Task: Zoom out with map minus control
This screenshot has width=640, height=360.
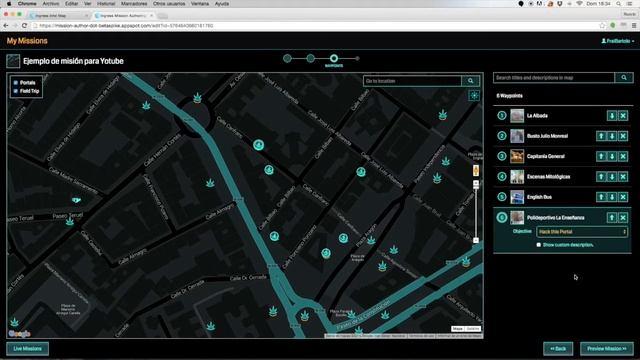Action: coord(476,240)
